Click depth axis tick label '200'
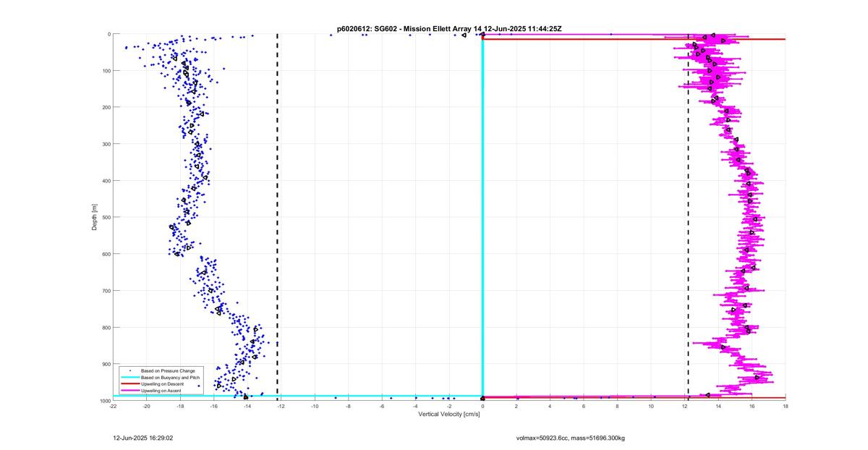 (106, 107)
